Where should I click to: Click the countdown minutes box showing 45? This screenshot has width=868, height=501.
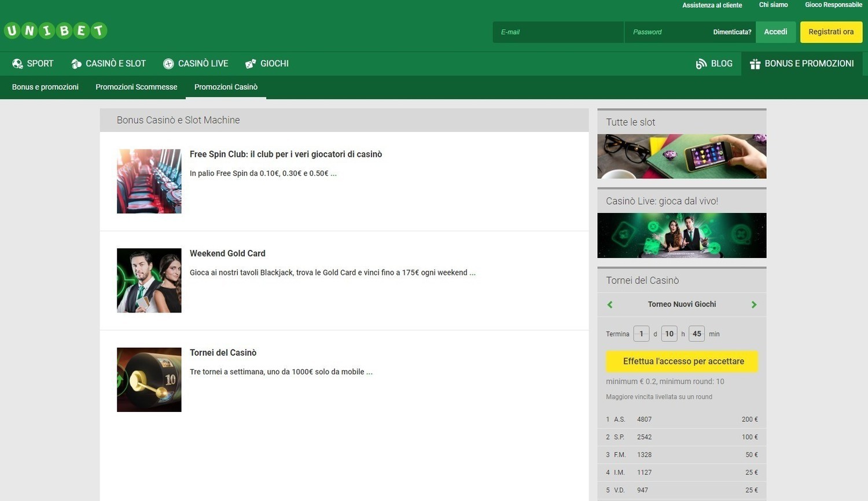(697, 334)
